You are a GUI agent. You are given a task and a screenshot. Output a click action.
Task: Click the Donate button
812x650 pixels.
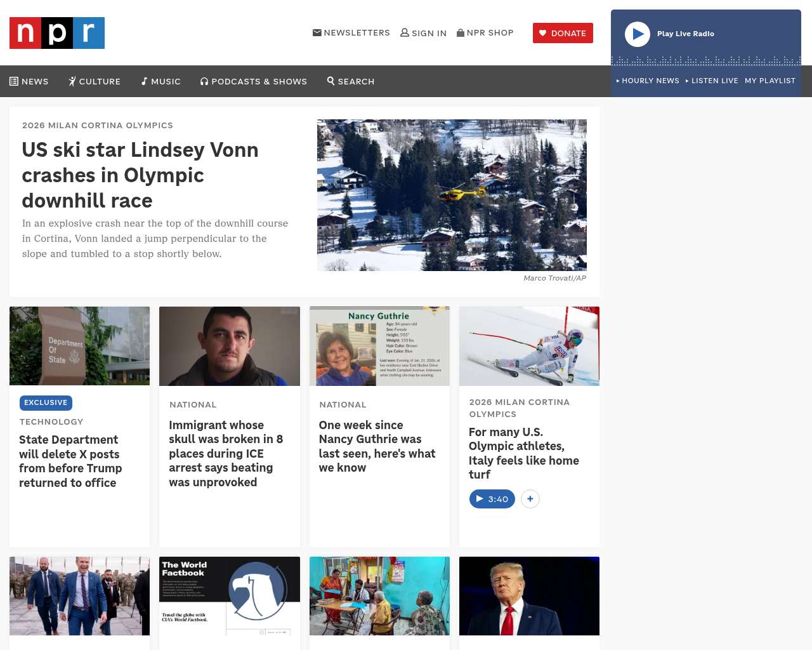point(563,33)
